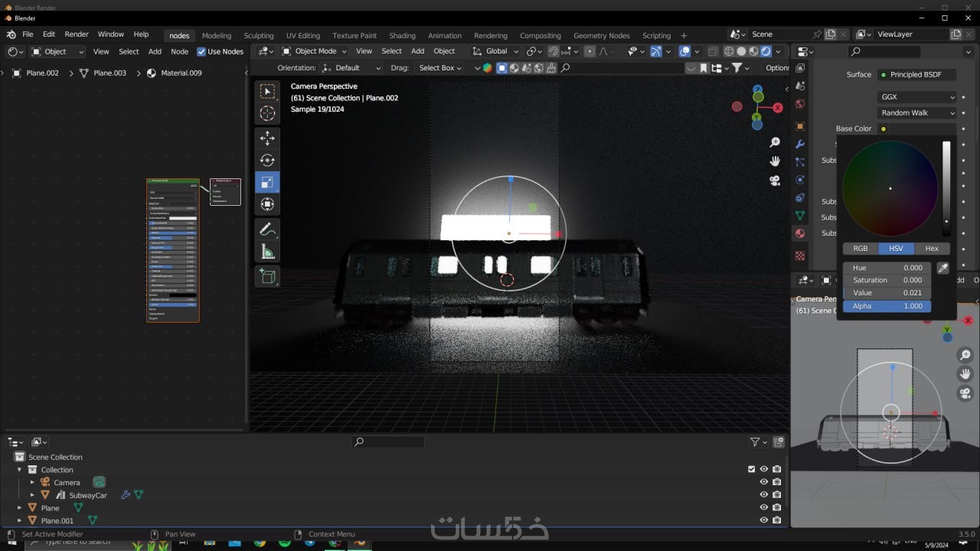
Task: Activate the Annotate pencil tool
Action: [x=267, y=229]
